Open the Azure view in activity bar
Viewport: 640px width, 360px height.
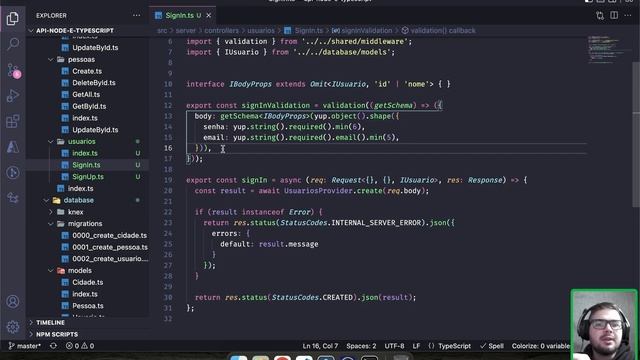(13, 147)
